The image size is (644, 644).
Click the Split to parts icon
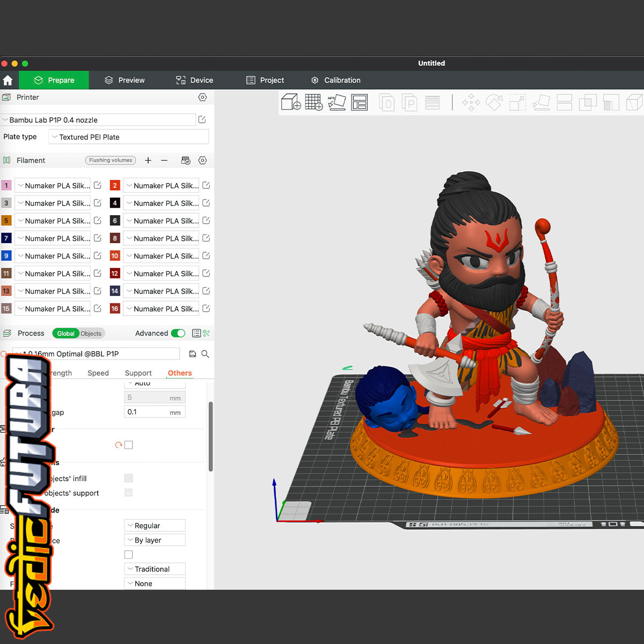[409, 102]
